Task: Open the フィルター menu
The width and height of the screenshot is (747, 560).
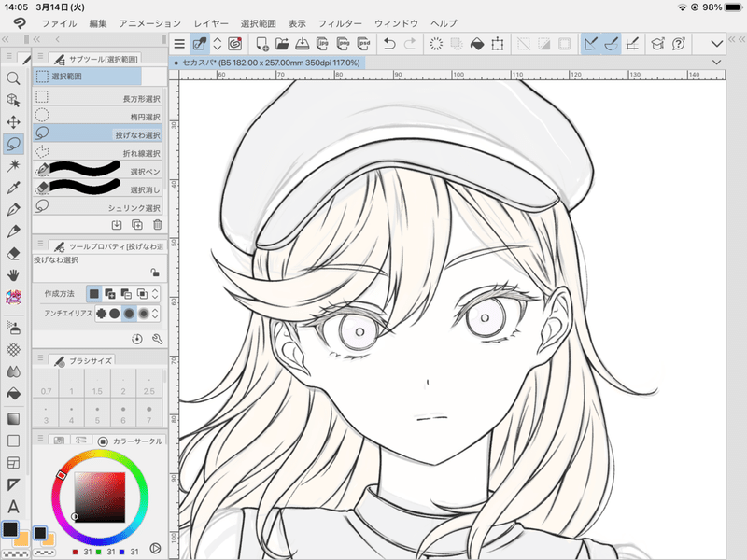Action: pyautogui.click(x=340, y=23)
